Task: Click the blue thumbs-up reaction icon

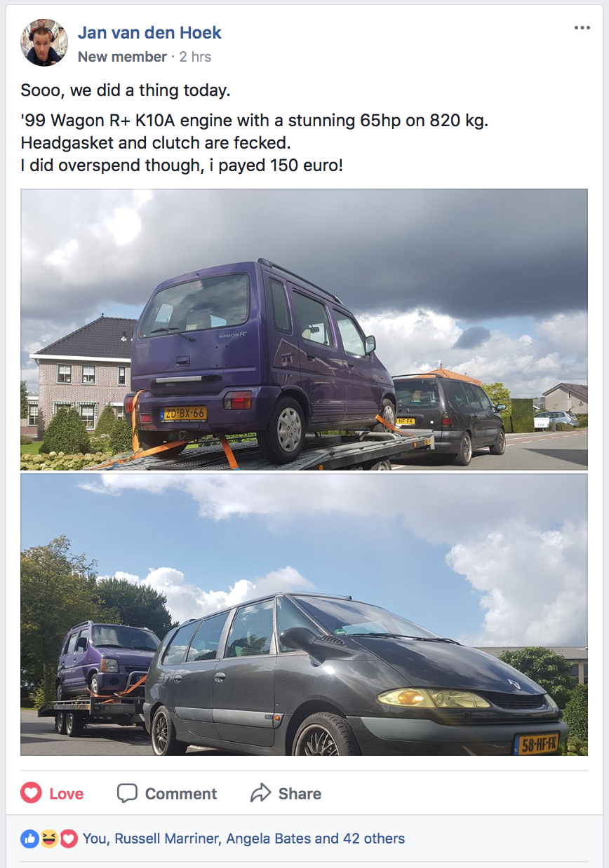Action: pos(30,839)
